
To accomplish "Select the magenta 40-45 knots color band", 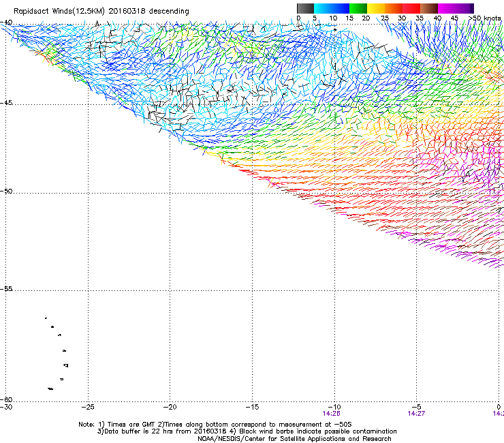I will (447, 8).
